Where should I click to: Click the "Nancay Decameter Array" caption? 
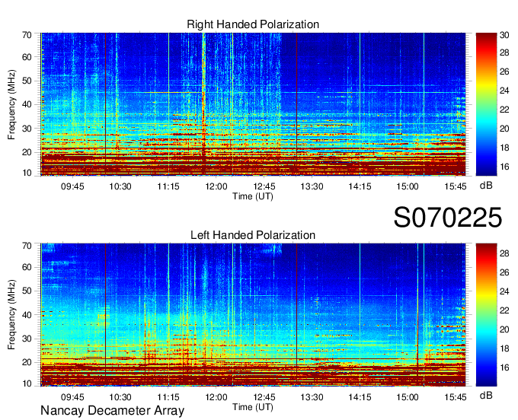(x=112, y=410)
